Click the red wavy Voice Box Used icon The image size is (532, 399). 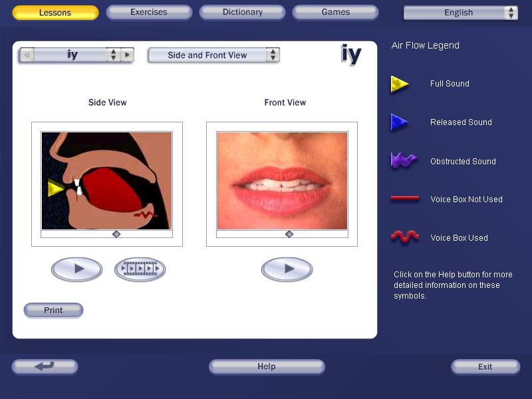tap(404, 237)
